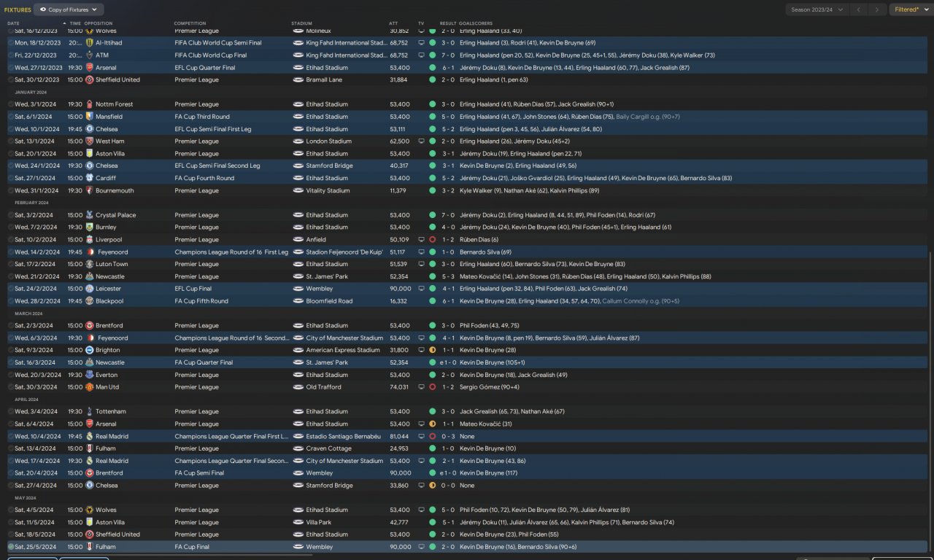
Task: Select the row circle for Tottenham fixture
Action: click(x=11, y=411)
